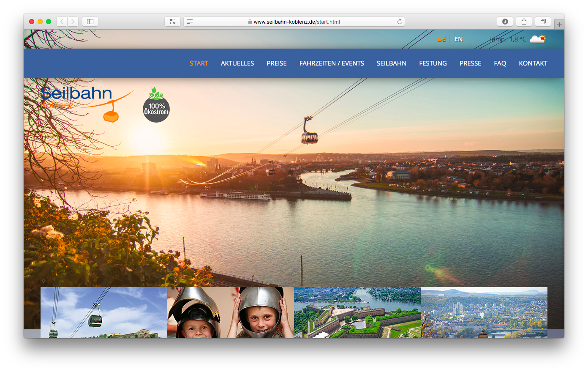Open the children in knight helmets thumbnail

click(231, 312)
